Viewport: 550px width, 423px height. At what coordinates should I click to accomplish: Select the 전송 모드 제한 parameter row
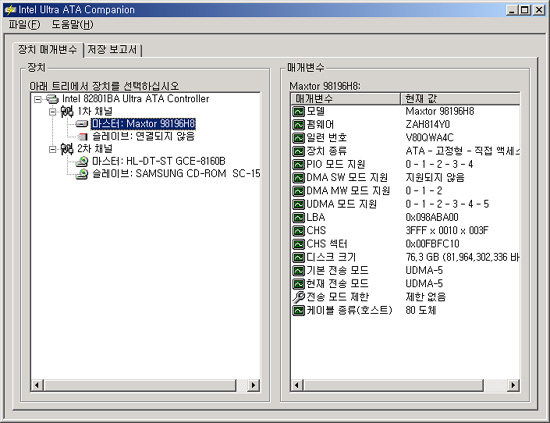point(405,297)
